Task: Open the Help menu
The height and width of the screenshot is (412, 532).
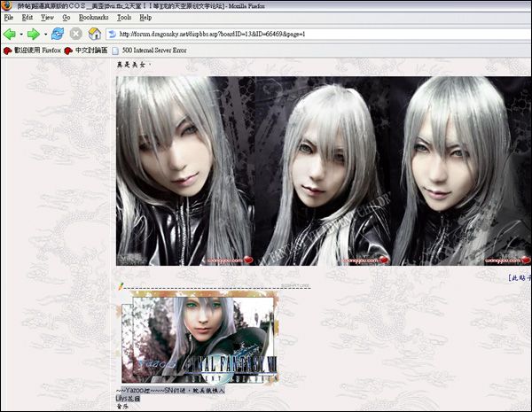Action: (145, 18)
